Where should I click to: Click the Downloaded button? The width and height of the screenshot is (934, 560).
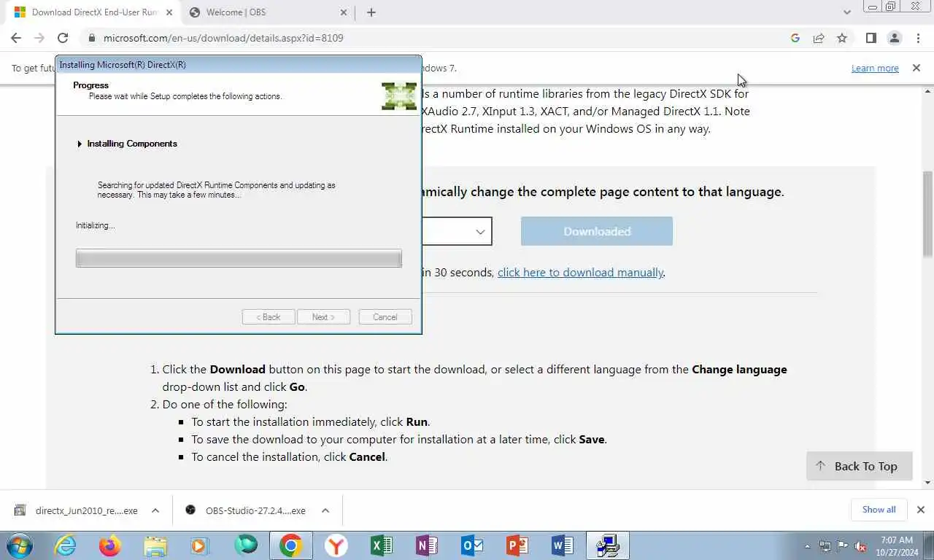click(x=597, y=231)
